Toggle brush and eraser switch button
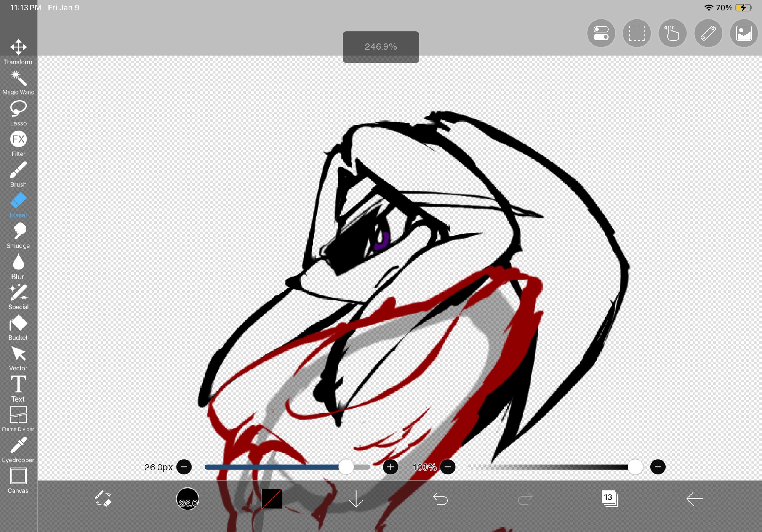762x532 pixels. tap(103, 498)
